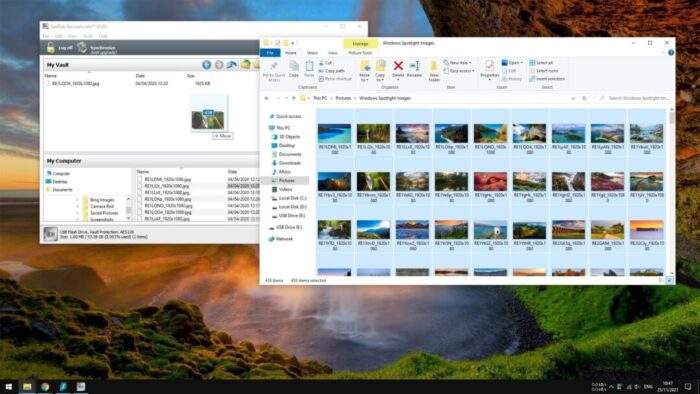Screen dimensions: 700x394
Task: Check the box for RE1LQNO_1920x1080.jpg
Action: pyautogui.click(x=139, y=206)
